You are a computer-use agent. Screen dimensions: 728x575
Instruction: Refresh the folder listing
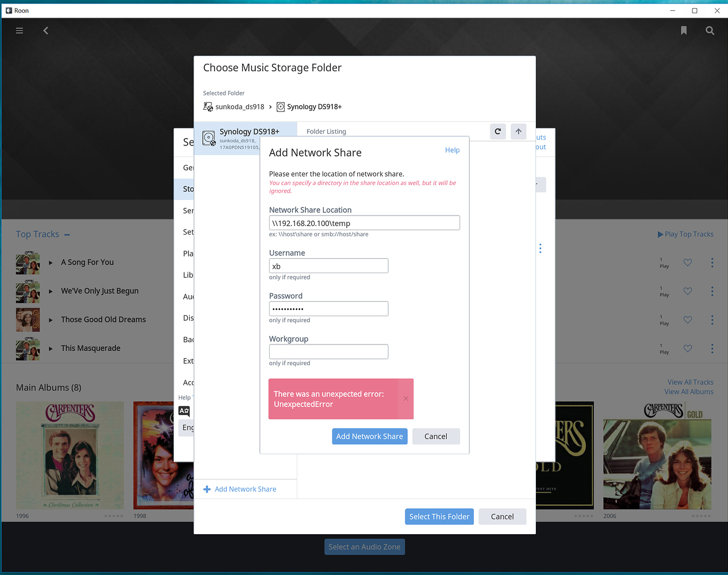pyautogui.click(x=498, y=132)
